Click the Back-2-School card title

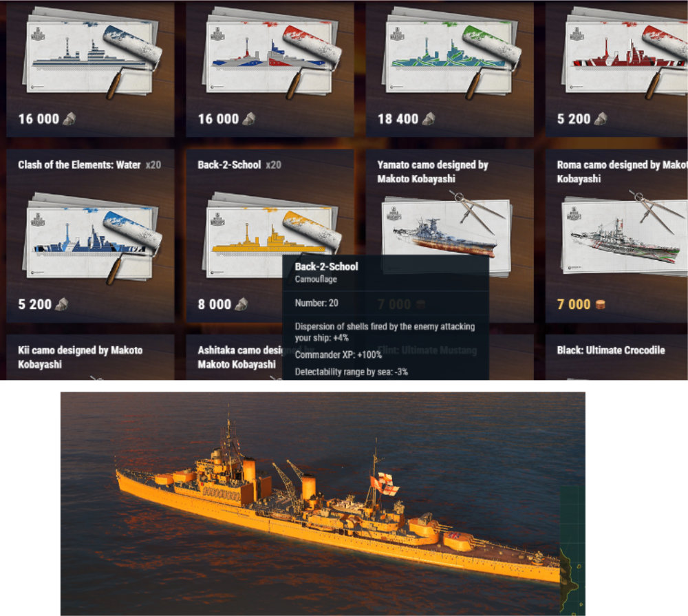pos(229,164)
